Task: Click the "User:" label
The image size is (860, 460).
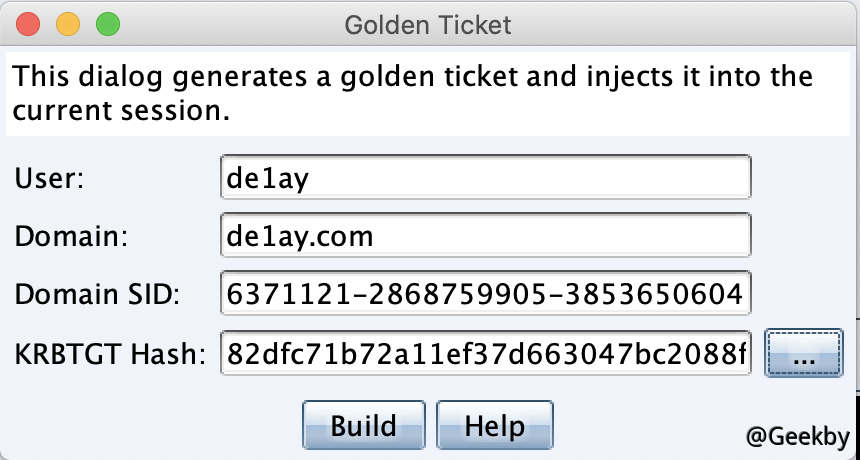Action: (x=50, y=178)
